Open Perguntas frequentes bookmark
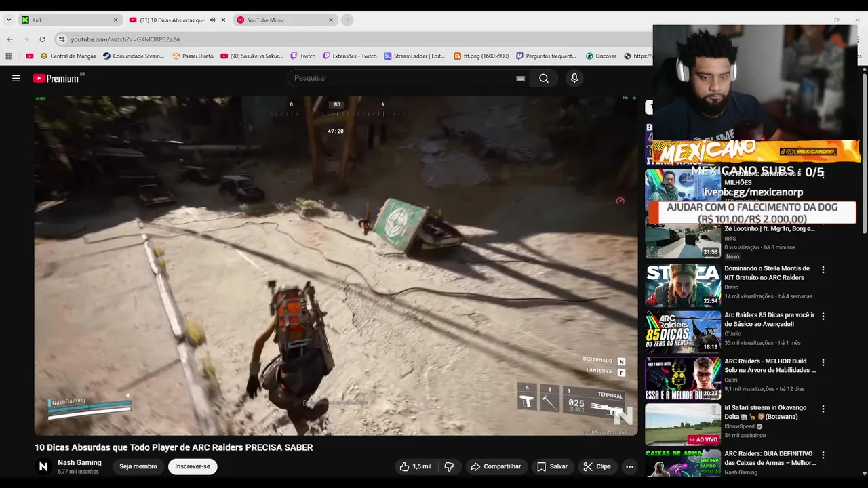Image resolution: width=868 pixels, height=488 pixels. pyautogui.click(x=546, y=56)
